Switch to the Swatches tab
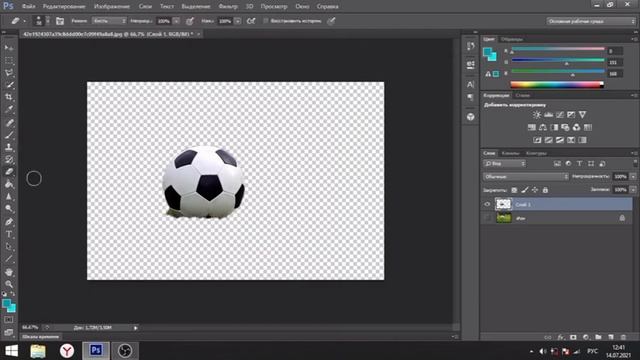Screen dimensions: 640x360 click(511, 40)
